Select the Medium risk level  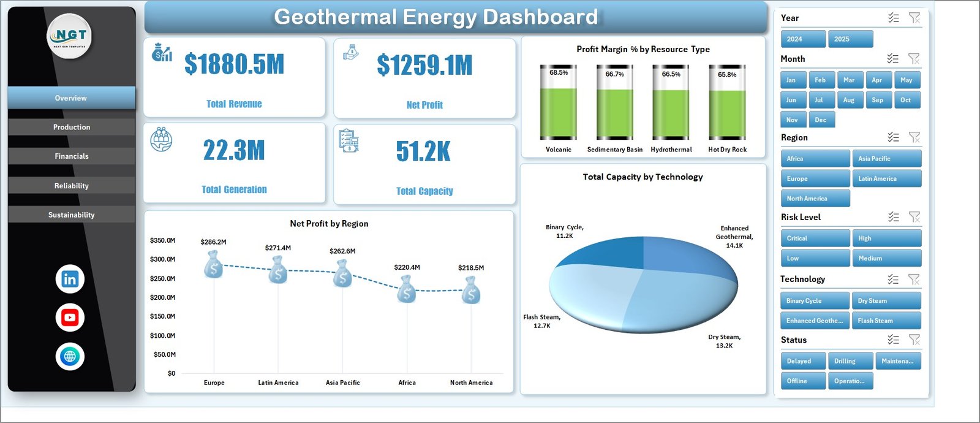tap(886, 258)
